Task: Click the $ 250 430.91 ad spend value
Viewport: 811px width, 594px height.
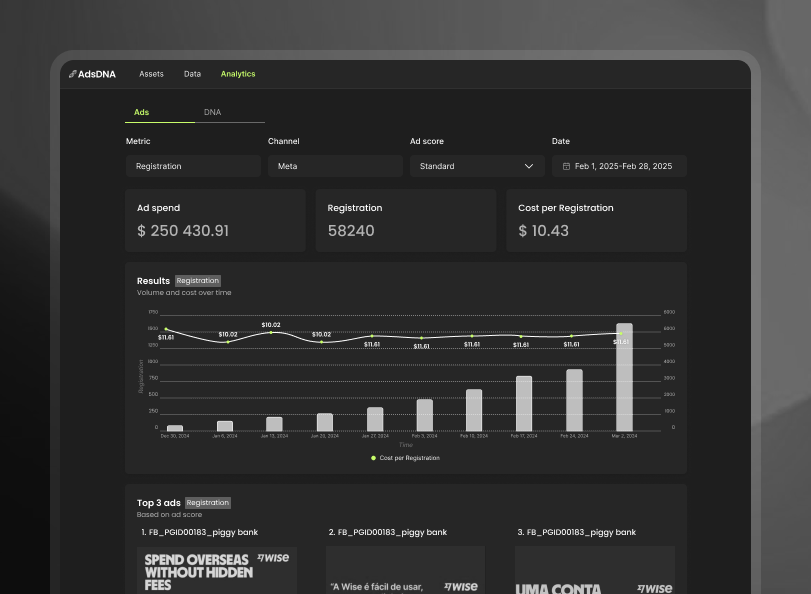Action: 183,231
